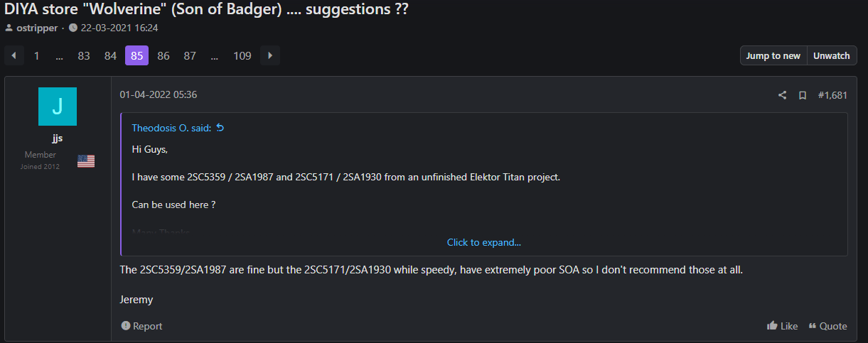
Task: Expand quote with Click to expand
Action: (x=483, y=242)
